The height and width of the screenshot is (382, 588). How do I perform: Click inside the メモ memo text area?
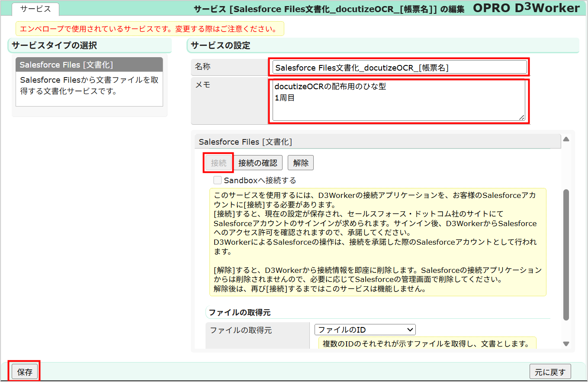pos(398,100)
